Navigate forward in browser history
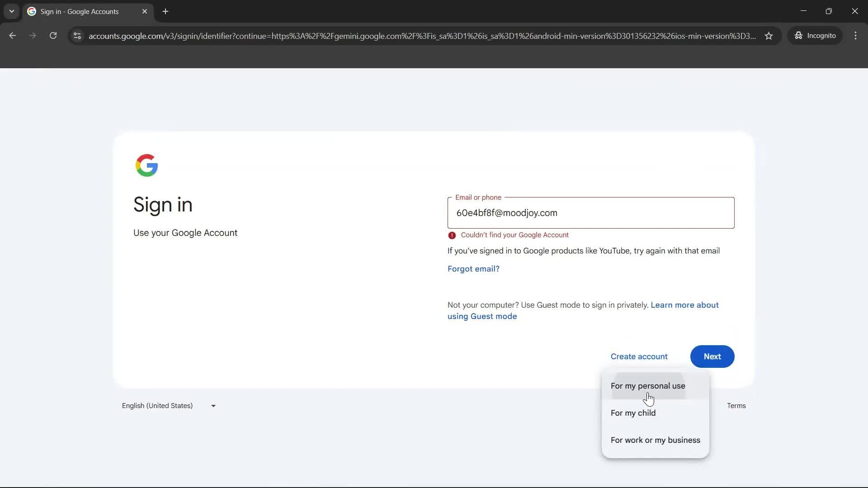The image size is (868, 488). point(32,36)
